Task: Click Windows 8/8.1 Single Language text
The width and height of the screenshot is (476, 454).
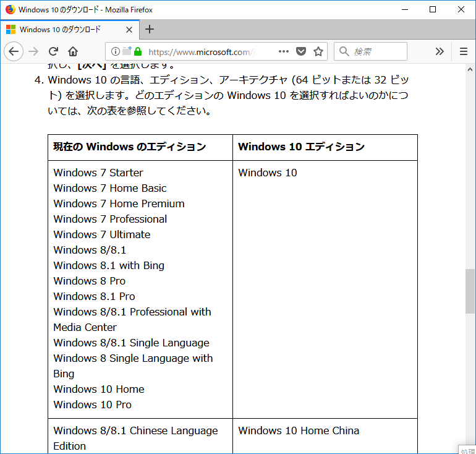Action: 131,343
